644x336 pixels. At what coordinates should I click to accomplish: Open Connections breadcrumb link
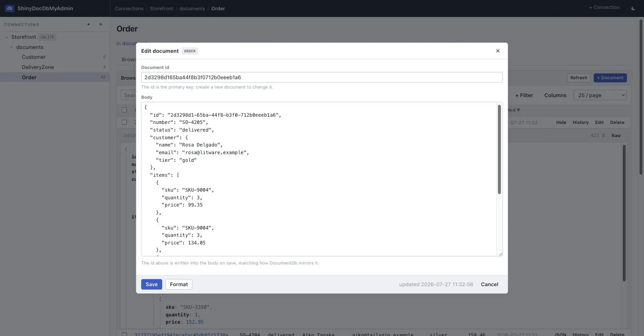coord(129,9)
